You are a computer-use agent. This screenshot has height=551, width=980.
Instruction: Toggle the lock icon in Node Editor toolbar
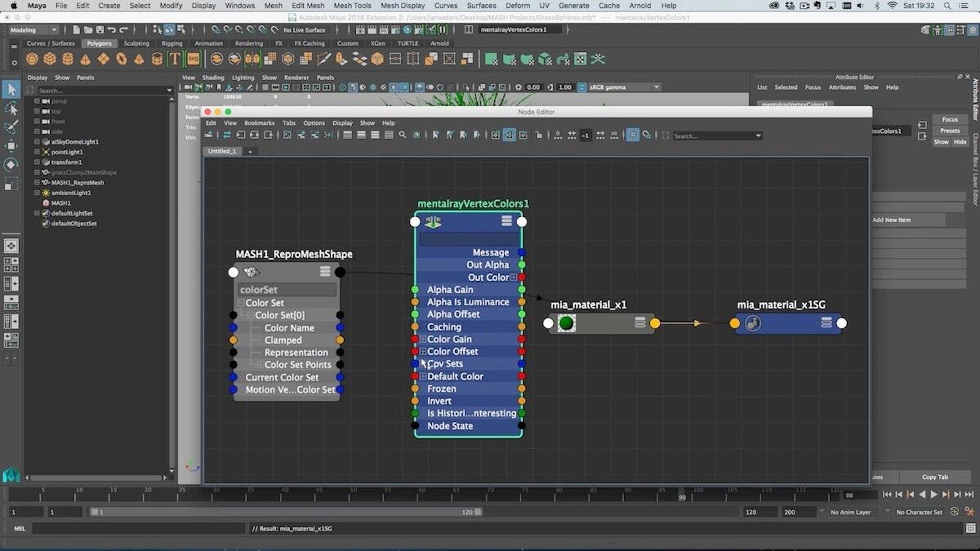538,135
